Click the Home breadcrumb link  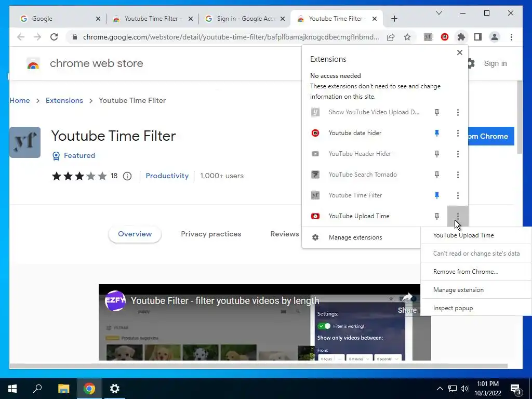20,100
